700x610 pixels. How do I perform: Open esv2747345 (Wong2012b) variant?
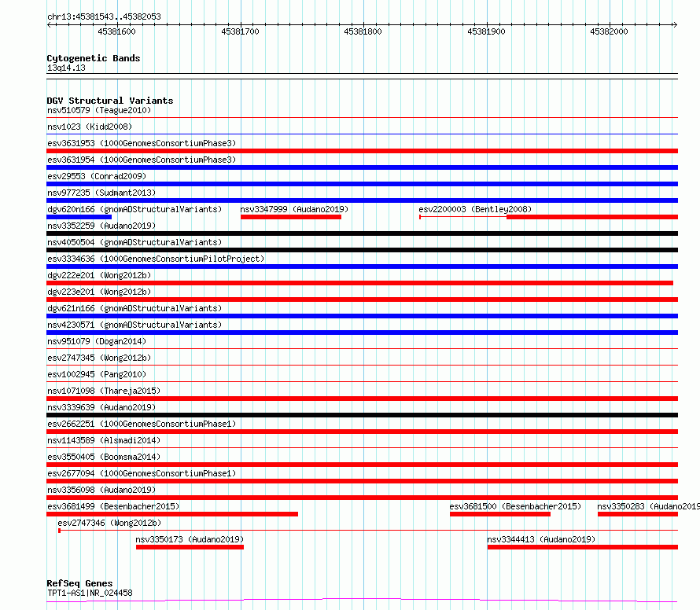click(99, 358)
